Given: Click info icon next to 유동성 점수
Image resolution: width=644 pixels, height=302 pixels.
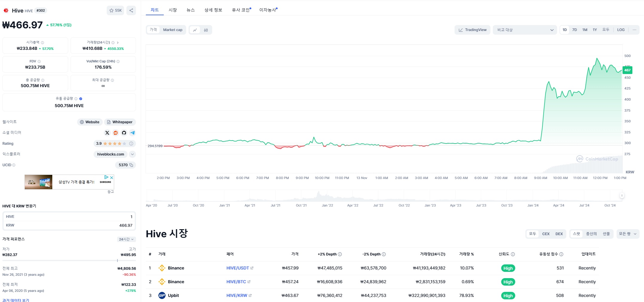Looking at the screenshot, I should (561, 254).
